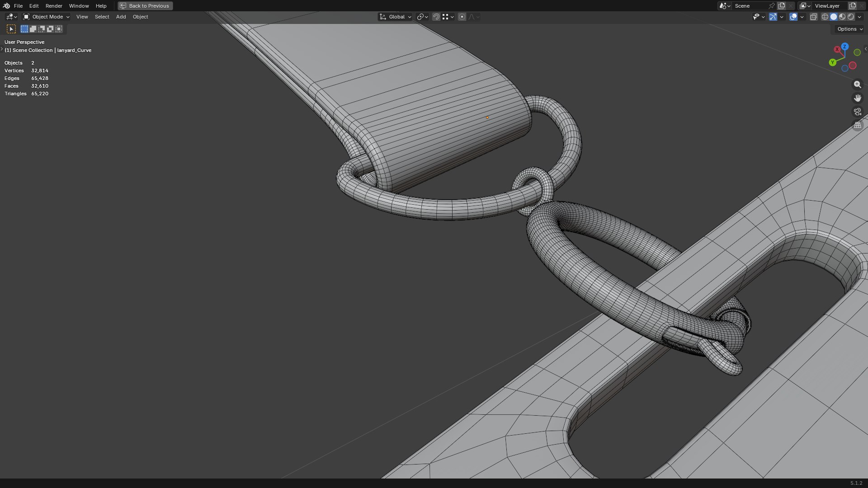
Task: Click the Back to Previous button
Action: pos(145,6)
